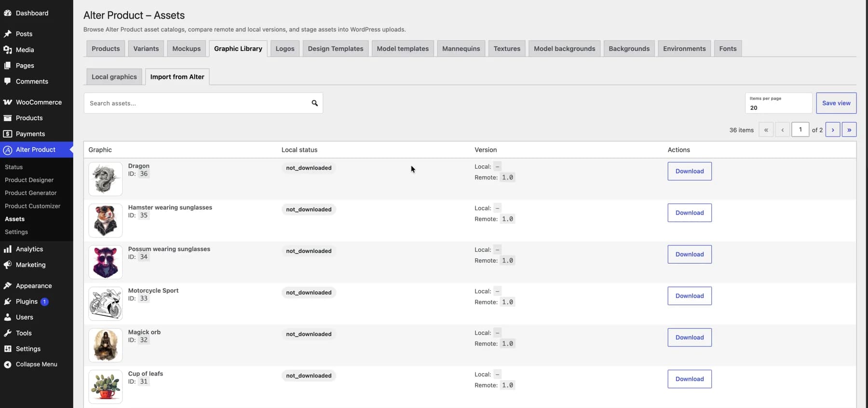868x408 pixels.
Task: Go to previous page arrow
Action: pyautogui.click(x=782, y=130)
